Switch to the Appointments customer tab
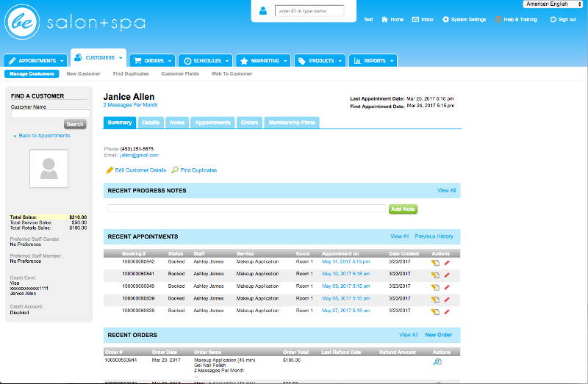This screenshot has width=588, height=384. [x=212, y=123]
